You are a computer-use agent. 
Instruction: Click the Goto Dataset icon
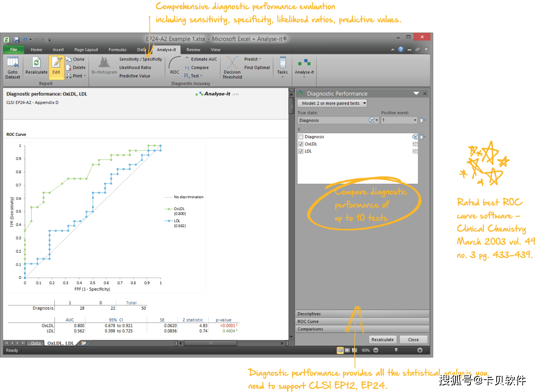(x=13, y=62)
